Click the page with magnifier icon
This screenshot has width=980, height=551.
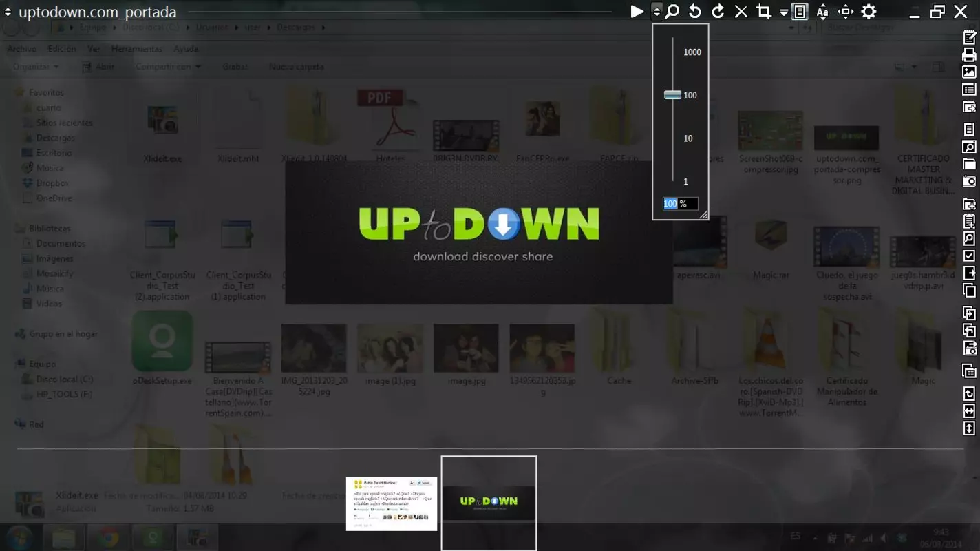(969, 239)
